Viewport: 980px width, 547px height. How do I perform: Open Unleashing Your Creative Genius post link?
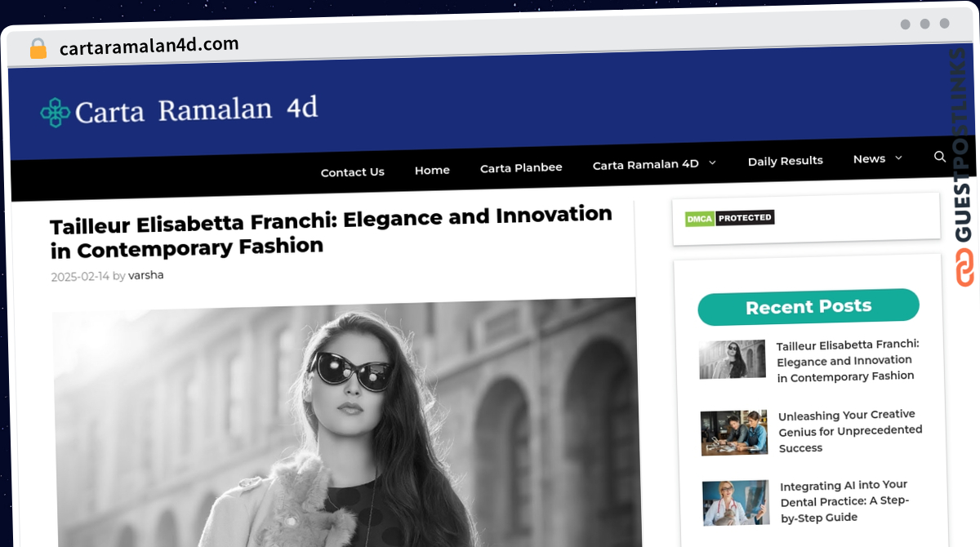[850, 430]
